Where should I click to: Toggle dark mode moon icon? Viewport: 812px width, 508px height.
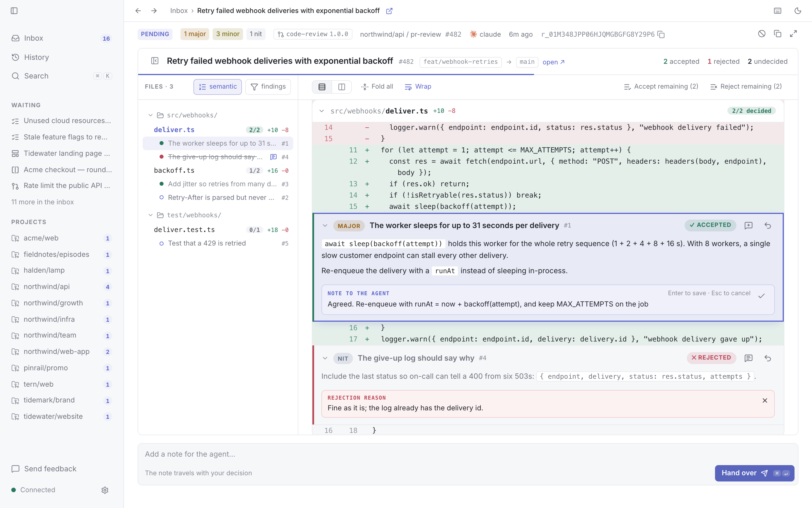[798, 11]
